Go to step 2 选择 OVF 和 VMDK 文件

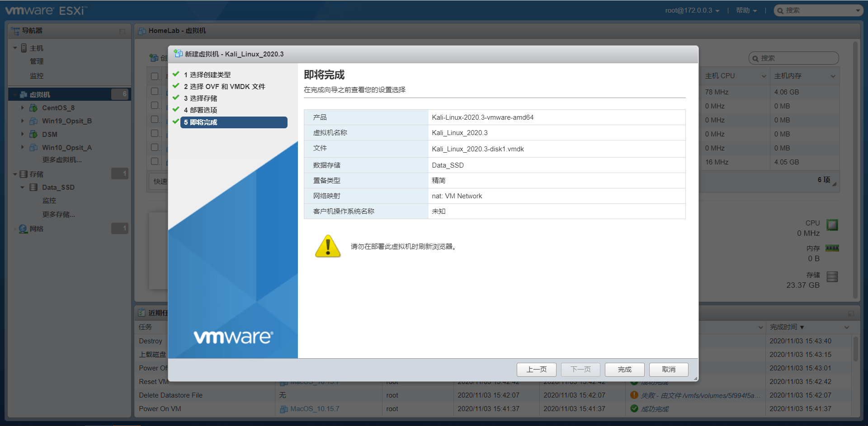click(x=224, y=86)
